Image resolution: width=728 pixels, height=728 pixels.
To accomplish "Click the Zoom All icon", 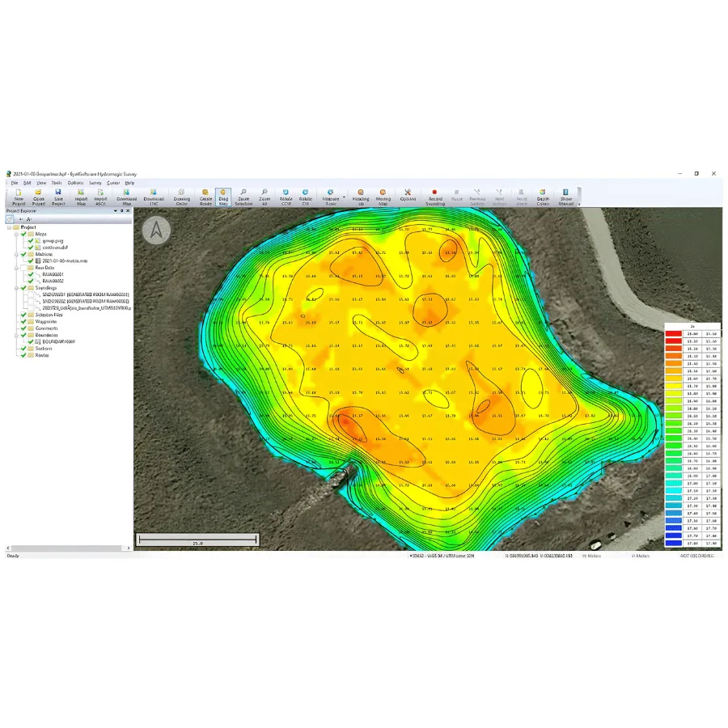I will 265,197.
